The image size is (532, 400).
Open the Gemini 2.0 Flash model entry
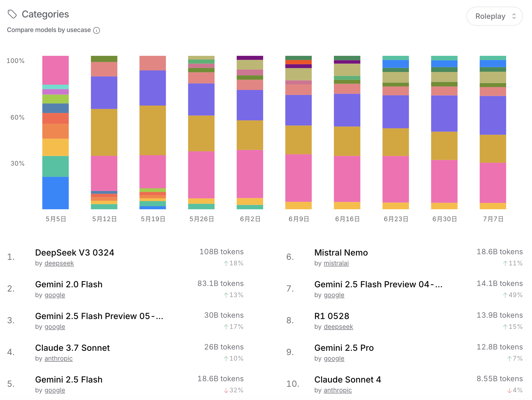[x=69, y=284]
